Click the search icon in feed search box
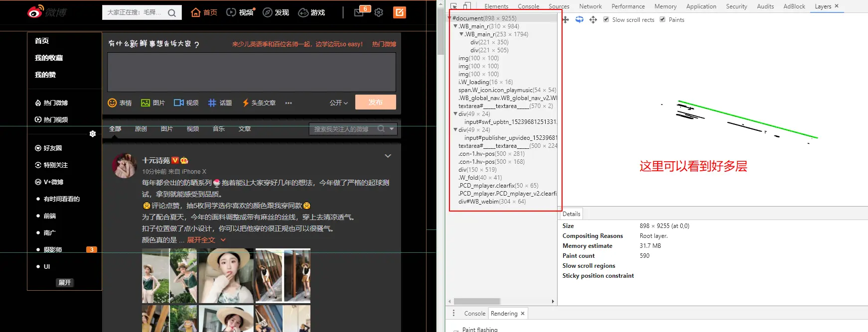 tap(381, 128)
